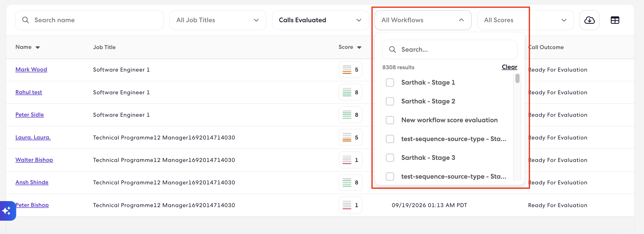644x234 pixels.
Task: Click Walter Bishop's score indicator of 1
Action: tap(350, 160)
